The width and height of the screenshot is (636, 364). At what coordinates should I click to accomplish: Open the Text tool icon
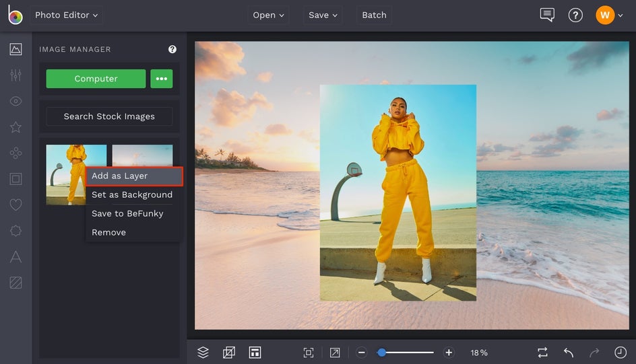(x=15, y=256)
